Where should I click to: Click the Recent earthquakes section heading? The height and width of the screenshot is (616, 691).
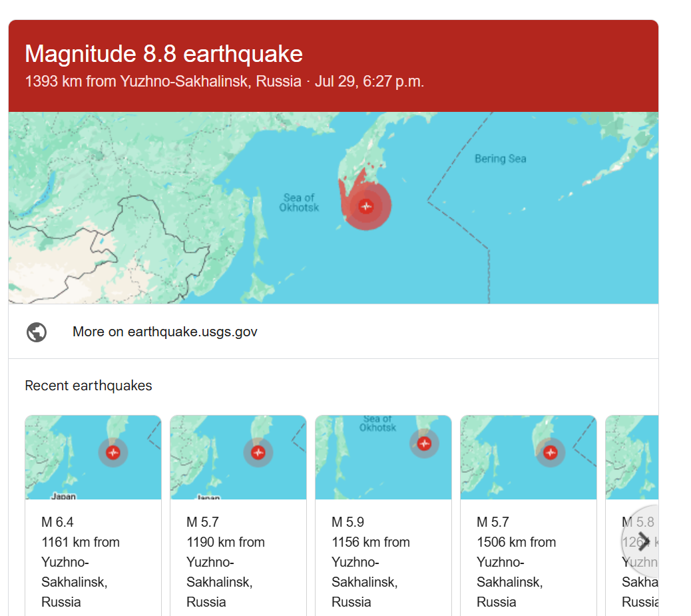click(89, 386)
